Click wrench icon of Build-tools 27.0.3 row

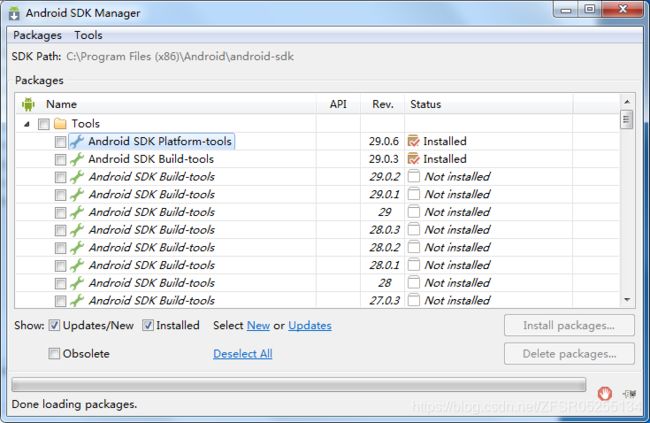[x=77, y=301]
